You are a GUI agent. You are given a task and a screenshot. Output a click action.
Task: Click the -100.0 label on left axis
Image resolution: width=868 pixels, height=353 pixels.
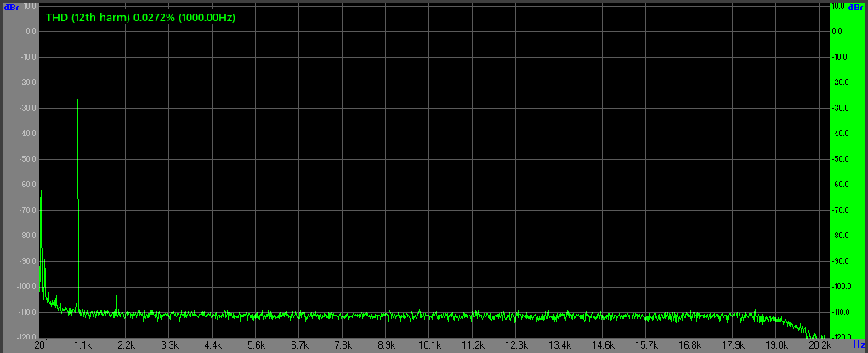[x=25, y=287]
